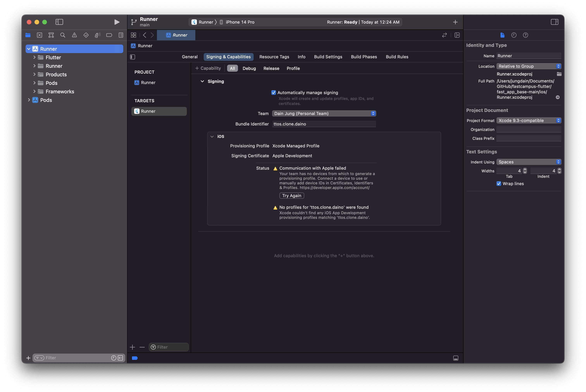Click the Organization text field
Screen dimensions: 586x392
click(528, 130)
